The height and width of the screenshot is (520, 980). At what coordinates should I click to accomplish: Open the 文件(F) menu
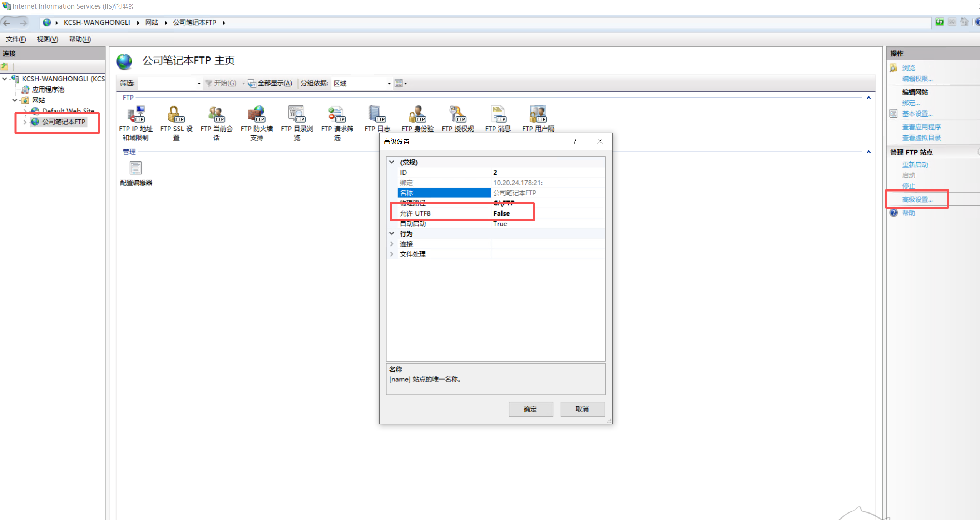point(16,39)
